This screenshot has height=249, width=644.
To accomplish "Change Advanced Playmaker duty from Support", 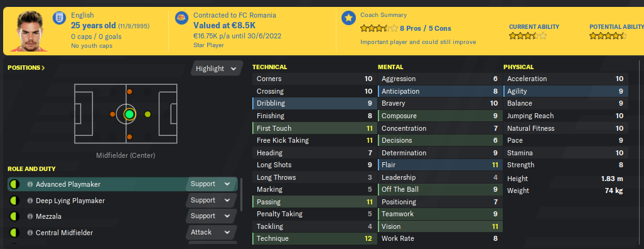I will pyautogui.click(x=211, y=184).
